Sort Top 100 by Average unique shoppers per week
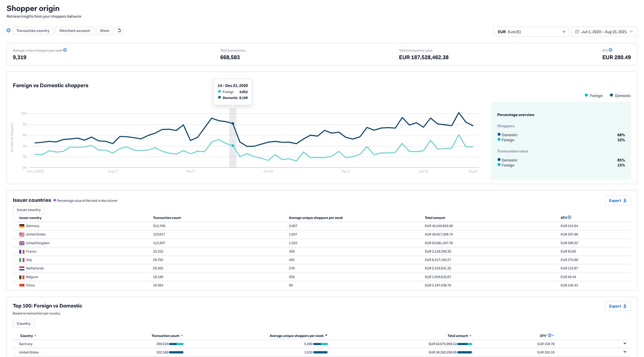The height and width of the screenshot is (357, 644). [299, 336]
